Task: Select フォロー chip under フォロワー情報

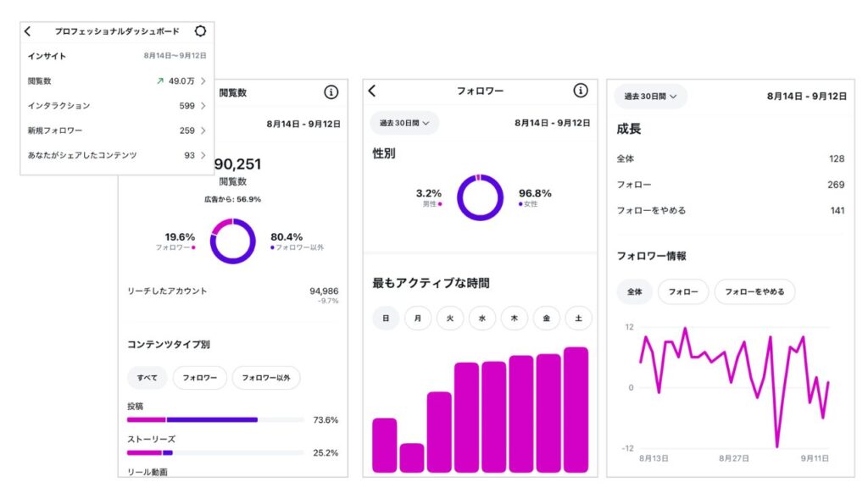Action: [x=683, y=291]
